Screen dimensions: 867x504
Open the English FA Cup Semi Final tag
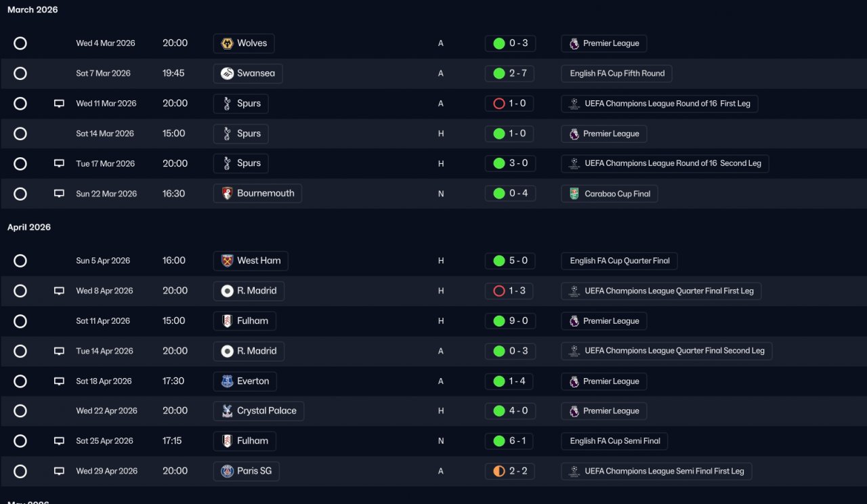[614, 441]
